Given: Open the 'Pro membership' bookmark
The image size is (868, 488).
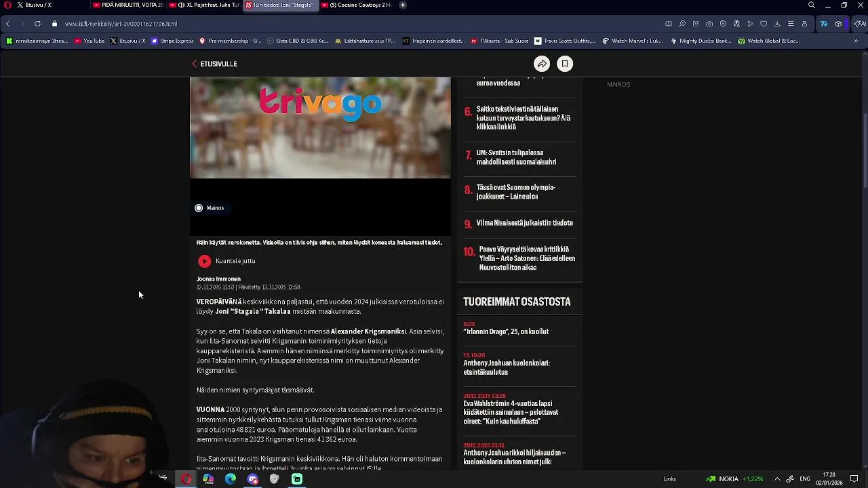Looking at the screenshot, I should pyautogui.click(x=230, y=41).
